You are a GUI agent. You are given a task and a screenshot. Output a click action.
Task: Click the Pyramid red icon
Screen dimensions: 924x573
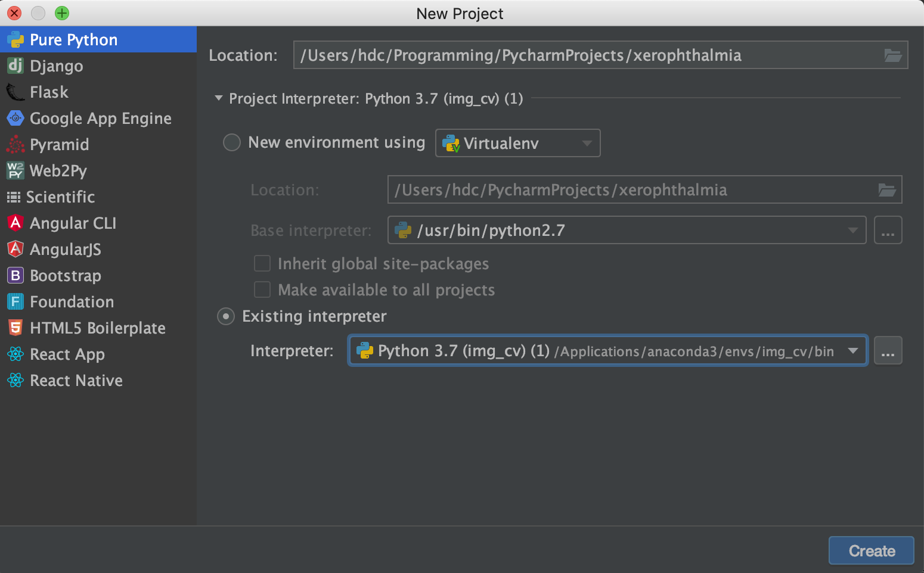coord(15,144)
